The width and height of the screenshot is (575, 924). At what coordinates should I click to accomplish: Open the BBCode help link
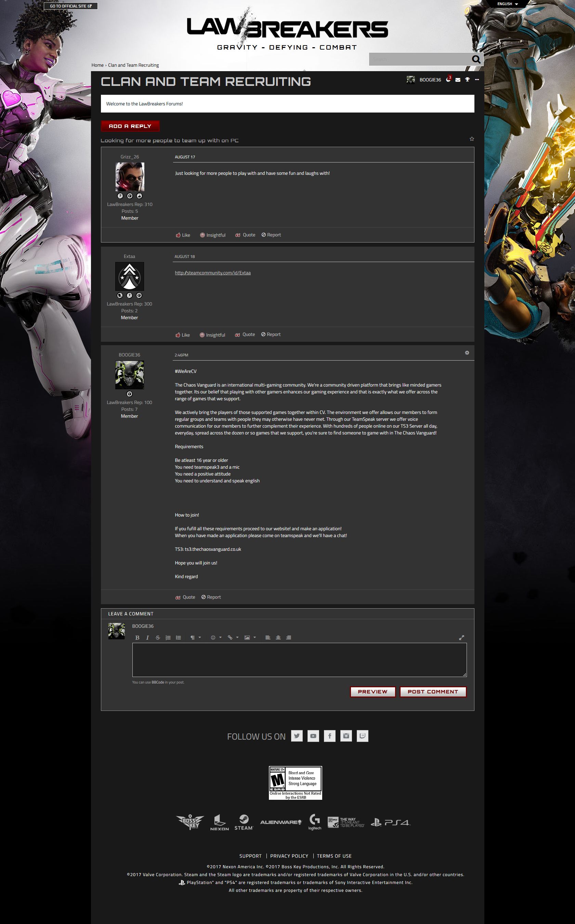(158, 682)
